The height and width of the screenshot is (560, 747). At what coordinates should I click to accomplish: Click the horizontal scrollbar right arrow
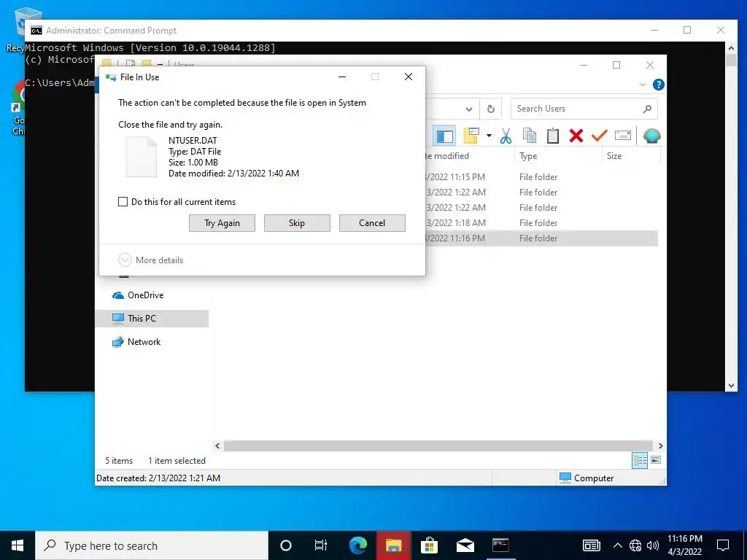pyautogui.click(x=660, y=446)
